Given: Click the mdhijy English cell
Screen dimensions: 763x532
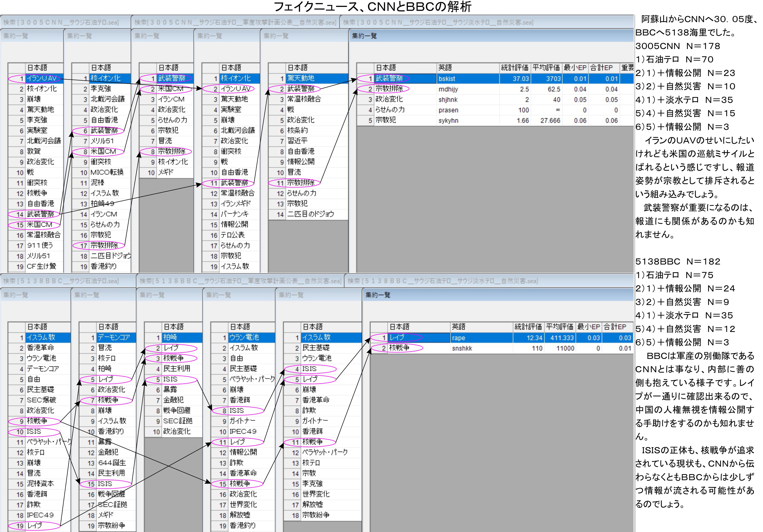Looking at the screenshot, I should pos(448,89).
